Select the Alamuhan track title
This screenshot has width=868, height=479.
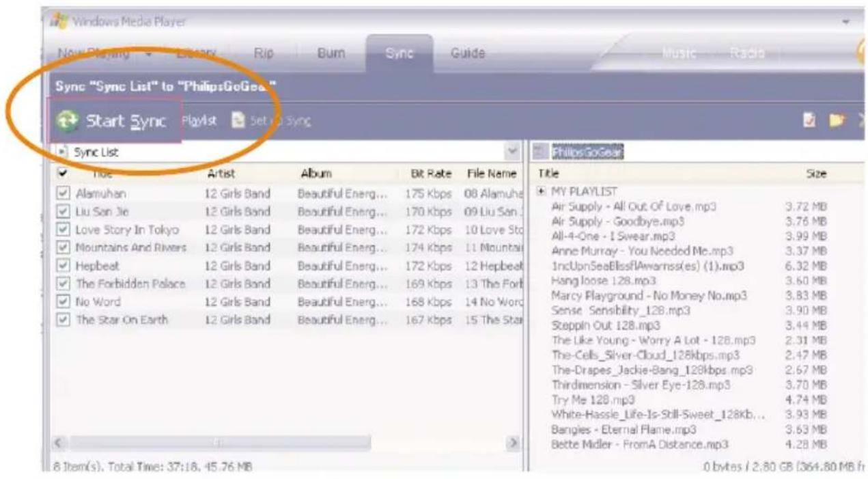point(100,193)
